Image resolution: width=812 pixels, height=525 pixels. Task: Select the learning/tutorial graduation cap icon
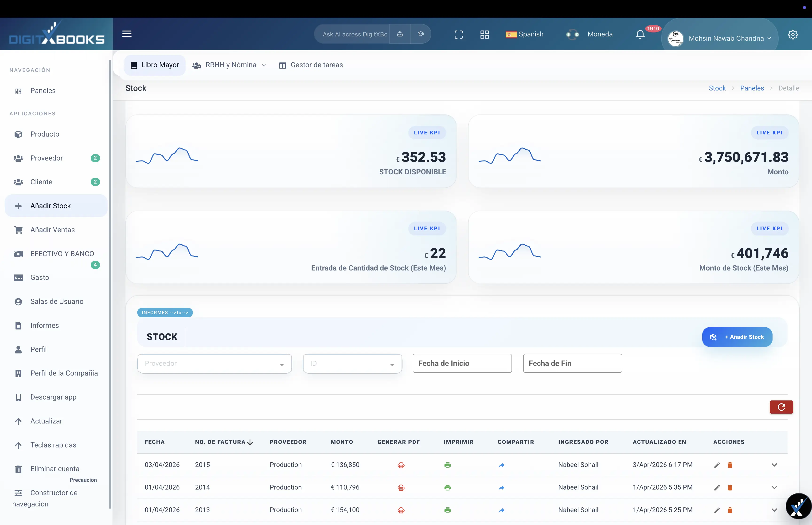click(x=421, y=34)
